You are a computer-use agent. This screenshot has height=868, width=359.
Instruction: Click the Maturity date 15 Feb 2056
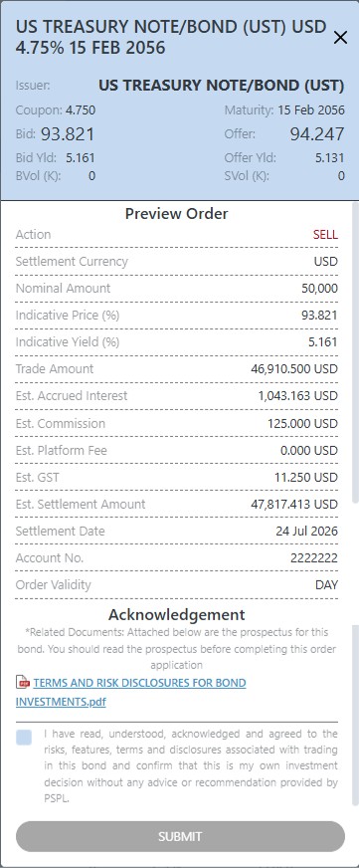click(x=311, y=110)
